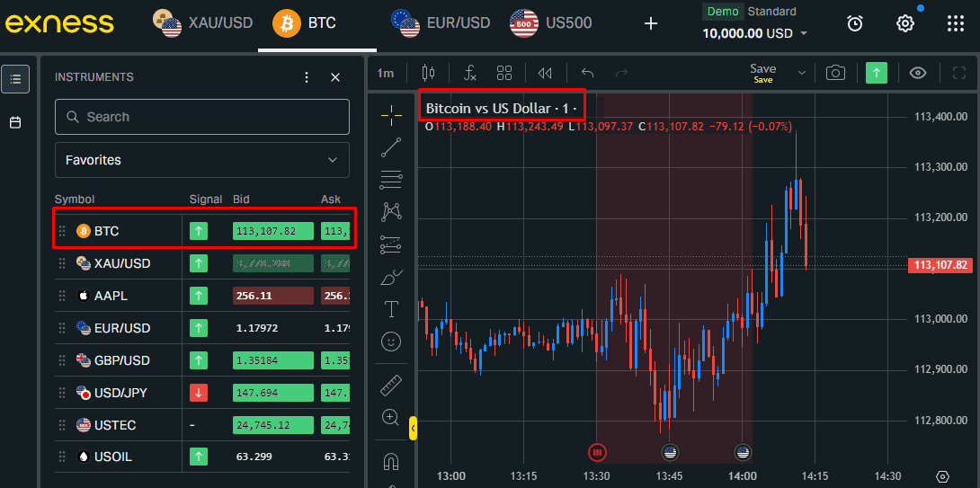
Task: Take a chart snapshot with camera icon
Action: point(835,73)
